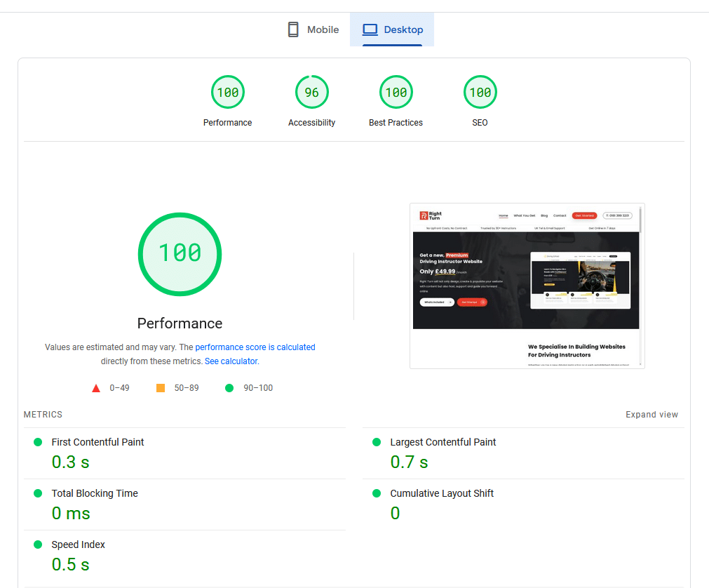709x588 pixels.
Task: Click the SEO label
Action: [480, 123]
